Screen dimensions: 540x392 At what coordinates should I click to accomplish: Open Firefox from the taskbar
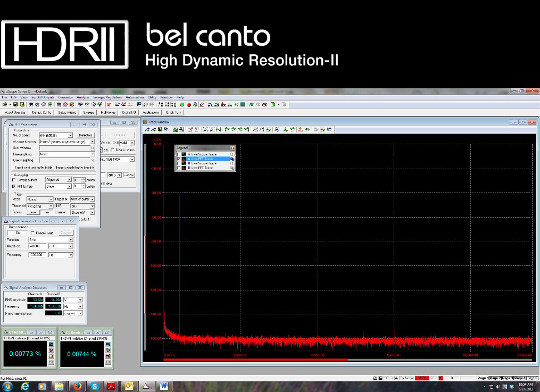tap(77, 387)
